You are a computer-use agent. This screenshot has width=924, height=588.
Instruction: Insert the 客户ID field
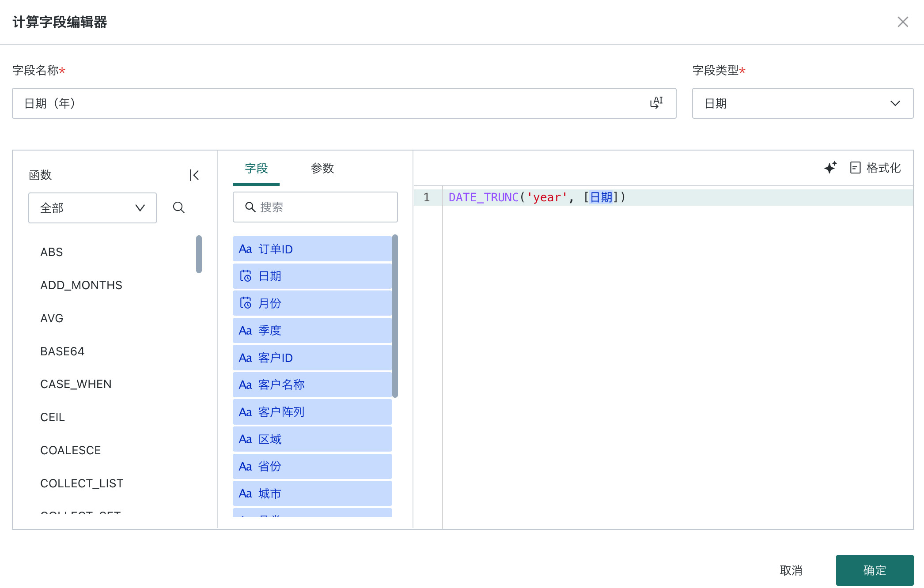point(312,358)
